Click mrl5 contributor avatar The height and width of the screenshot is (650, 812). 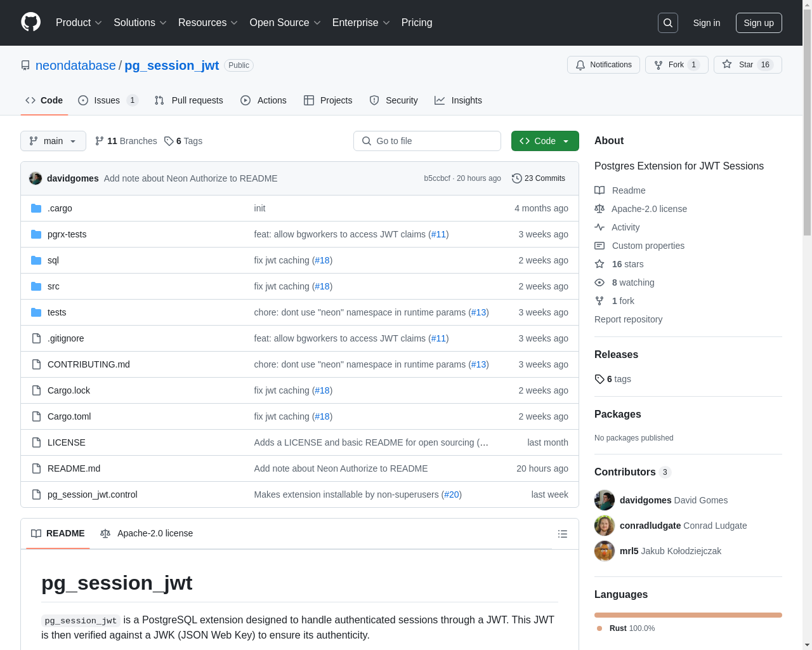[x=605, y=551]
